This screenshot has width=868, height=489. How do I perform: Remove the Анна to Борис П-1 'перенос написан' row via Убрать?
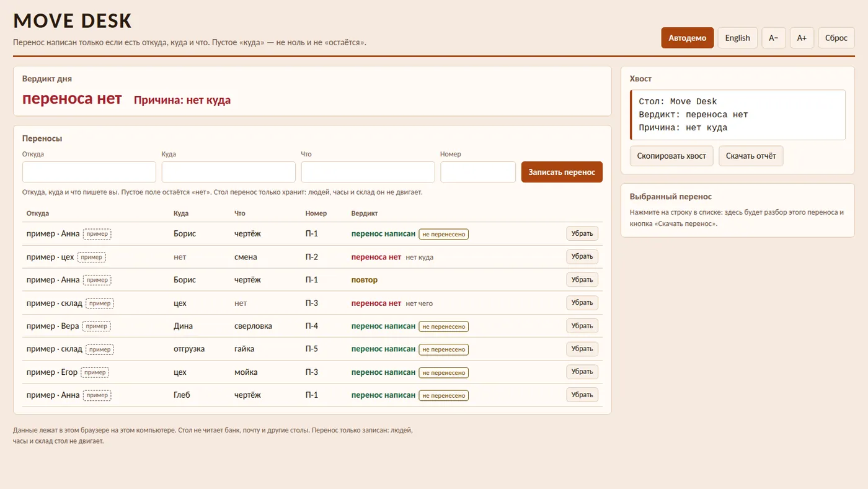click(x=582, y=233)
